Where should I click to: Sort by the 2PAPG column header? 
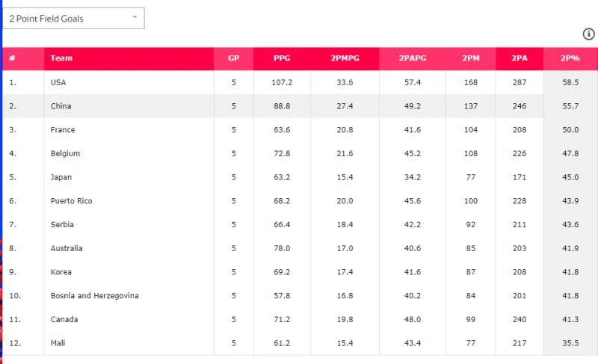click(413, 58)
